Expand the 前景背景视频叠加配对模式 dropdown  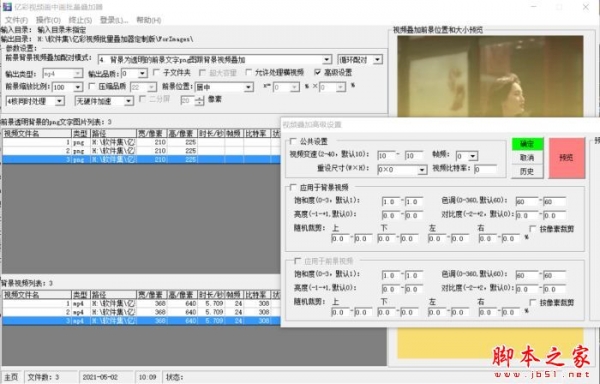coord(326,60)
